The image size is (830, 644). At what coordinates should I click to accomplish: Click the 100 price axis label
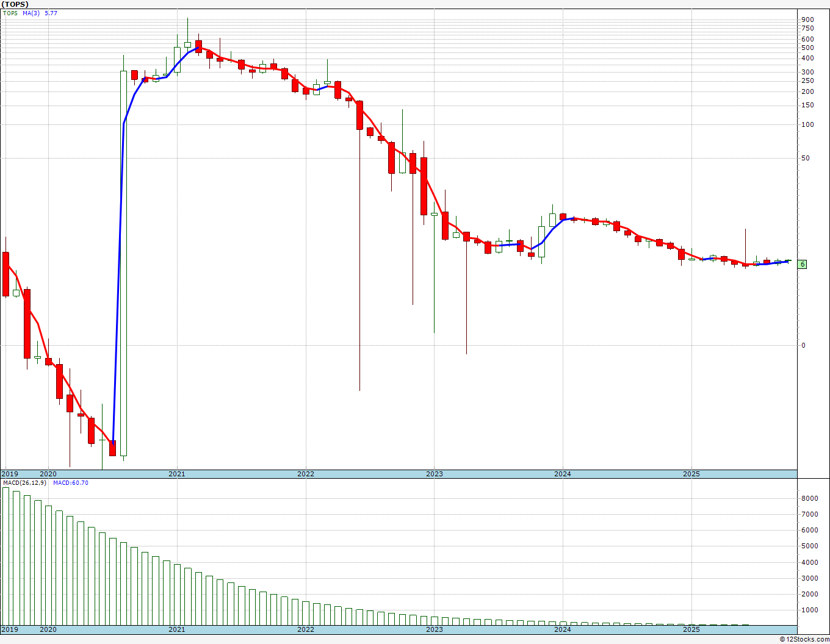[x=807, y=124]
